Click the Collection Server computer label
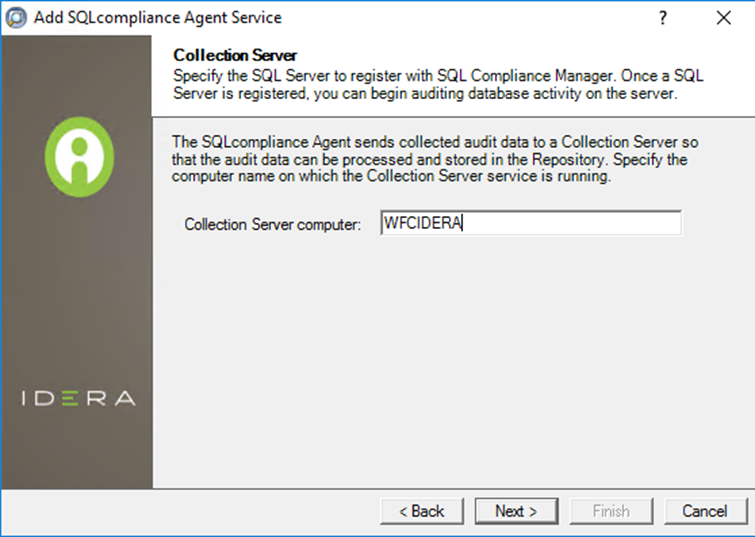755x537 pixels. 272,225
